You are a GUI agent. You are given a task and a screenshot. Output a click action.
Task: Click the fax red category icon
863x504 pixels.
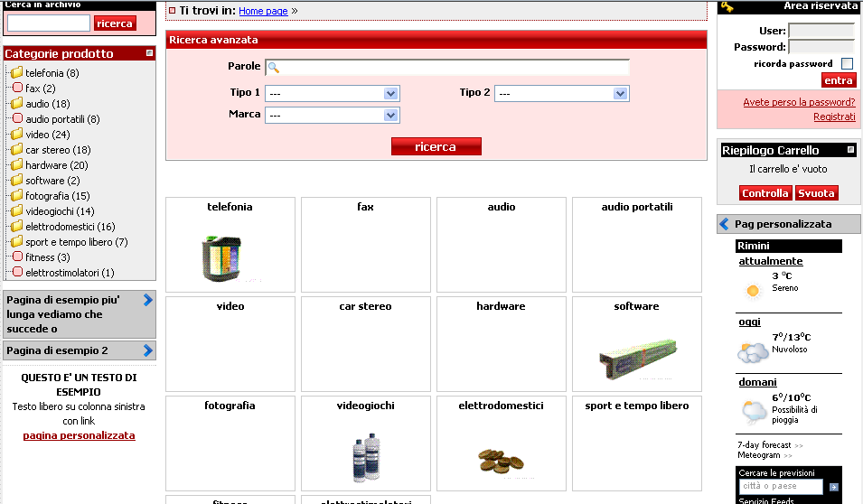(17, 88)
